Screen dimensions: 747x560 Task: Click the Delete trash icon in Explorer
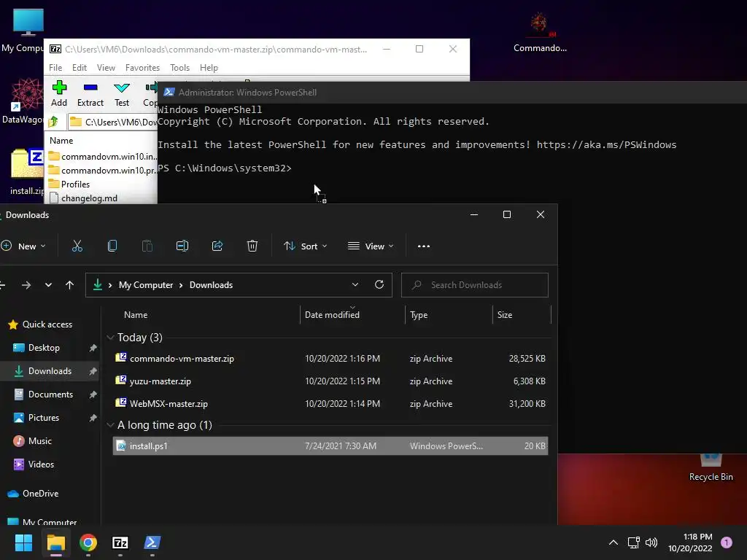(x=252, y=246)
